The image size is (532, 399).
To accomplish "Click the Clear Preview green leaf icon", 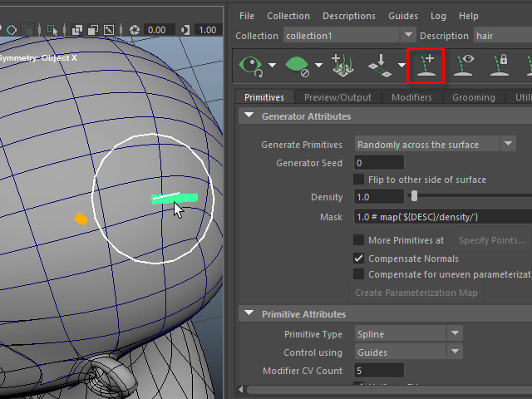I will [298, 65].
